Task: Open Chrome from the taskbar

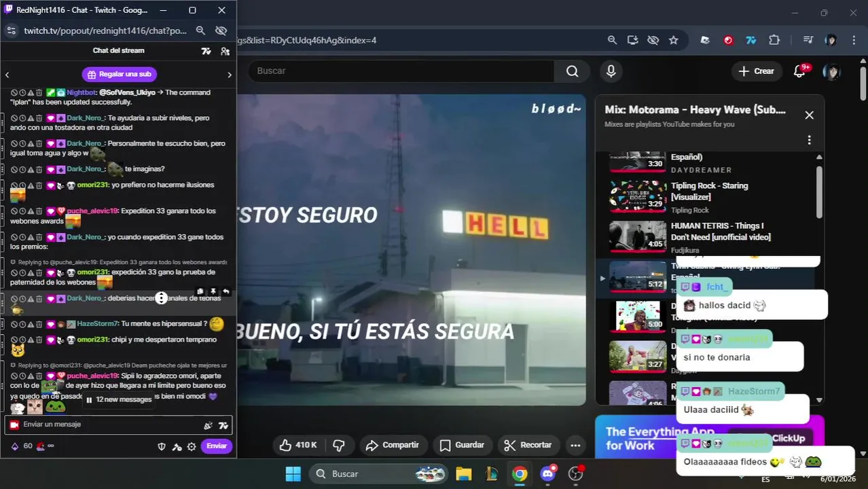Action: pos(520,474)
